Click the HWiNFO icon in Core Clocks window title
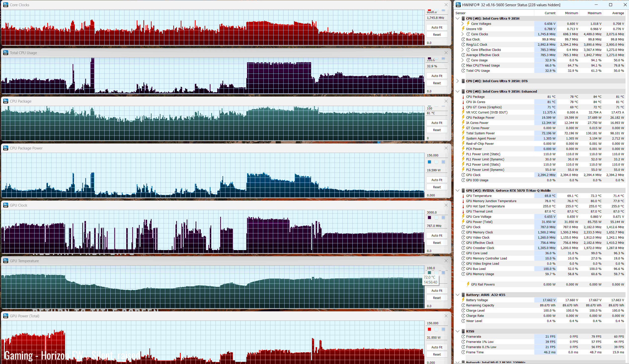Screen dimensions: 629x364 tap(5, 5)
